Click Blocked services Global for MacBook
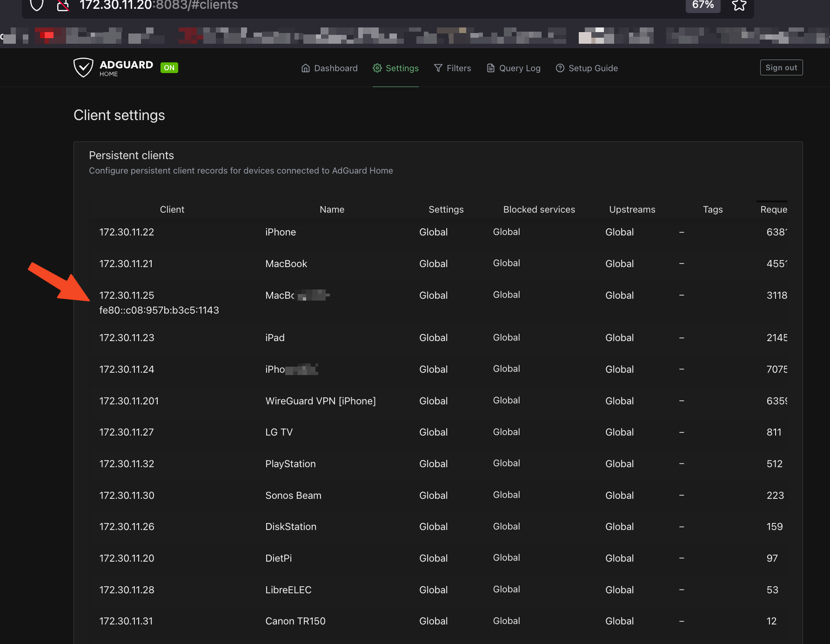The height and width of the screenshot is (644, 830). click(506, 263)
